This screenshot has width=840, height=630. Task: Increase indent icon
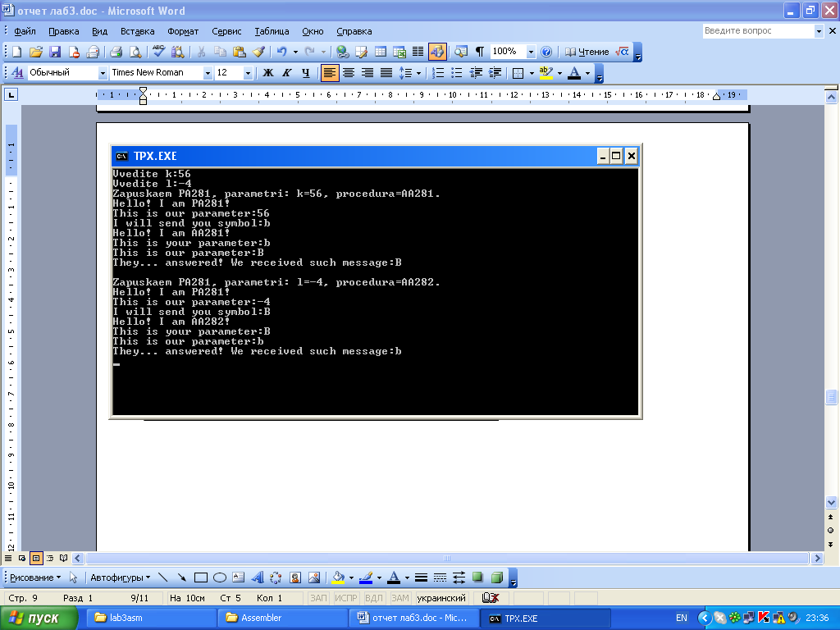pos(495,73)
